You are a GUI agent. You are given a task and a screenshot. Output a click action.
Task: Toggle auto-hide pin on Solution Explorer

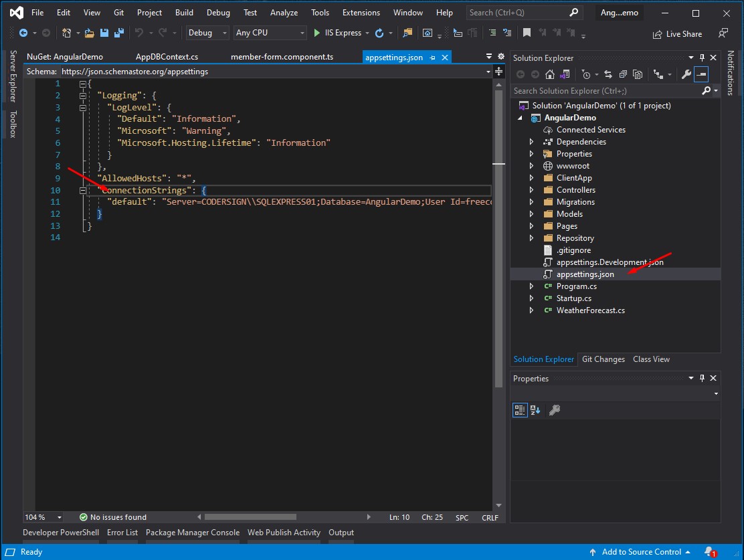coord(702,58)
